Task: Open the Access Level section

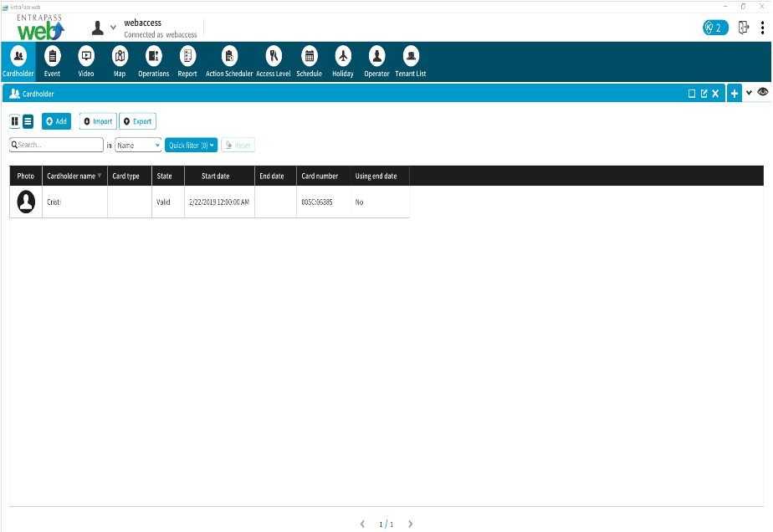Action: pyautogui.click(x=273, y=62)
